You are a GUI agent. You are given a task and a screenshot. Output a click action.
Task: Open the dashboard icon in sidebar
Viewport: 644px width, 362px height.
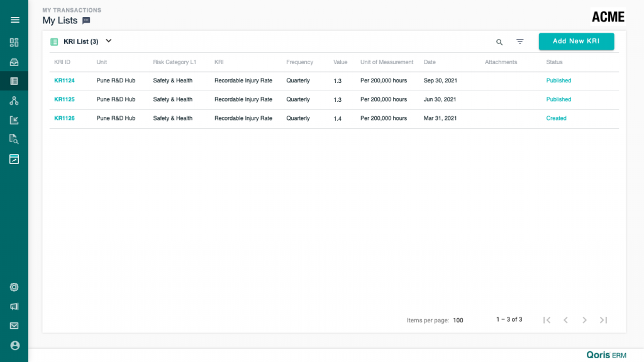(14, 42)
